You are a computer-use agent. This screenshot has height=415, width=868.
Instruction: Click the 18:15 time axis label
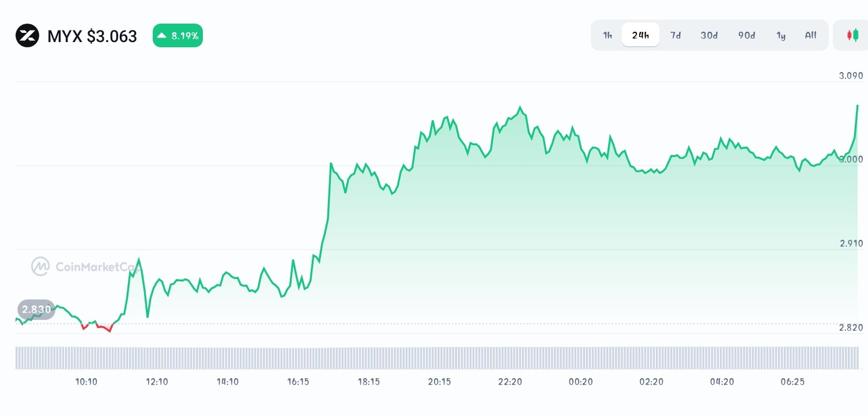[369, 382]
